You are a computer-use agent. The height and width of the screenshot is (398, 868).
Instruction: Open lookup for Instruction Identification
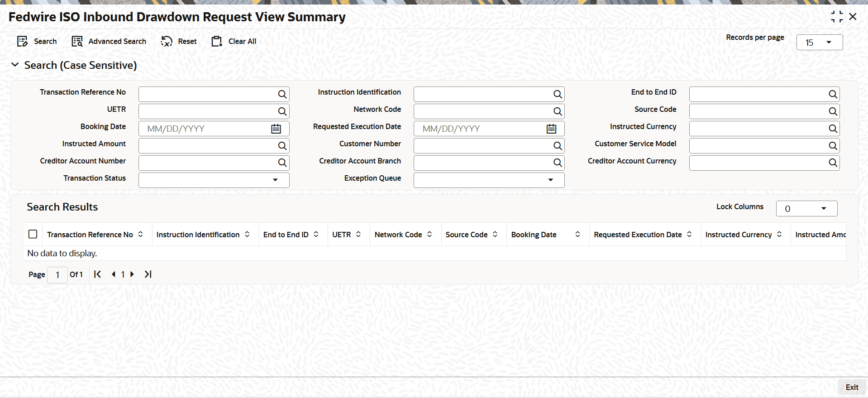click(x=558, y=94)
